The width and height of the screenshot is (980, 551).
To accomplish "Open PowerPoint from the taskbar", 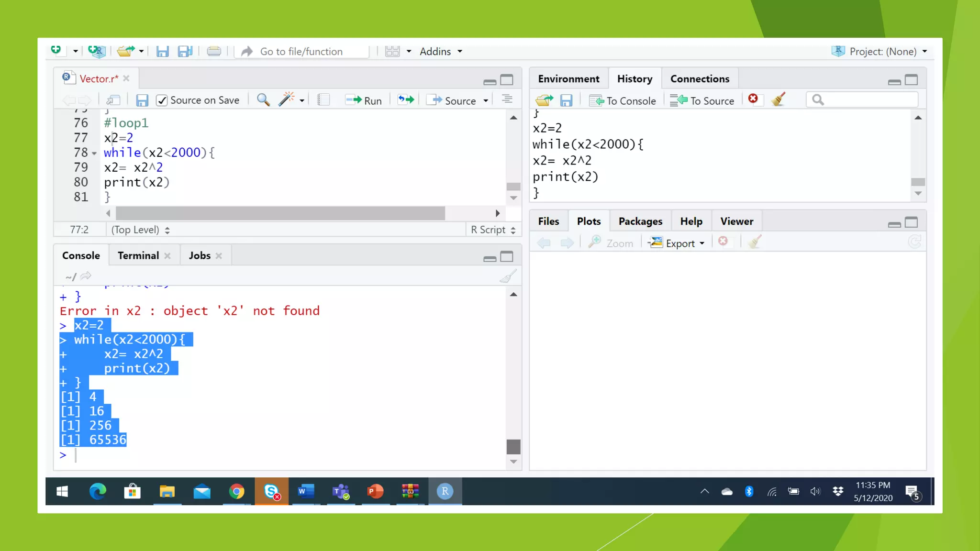I will pos(375,491).
